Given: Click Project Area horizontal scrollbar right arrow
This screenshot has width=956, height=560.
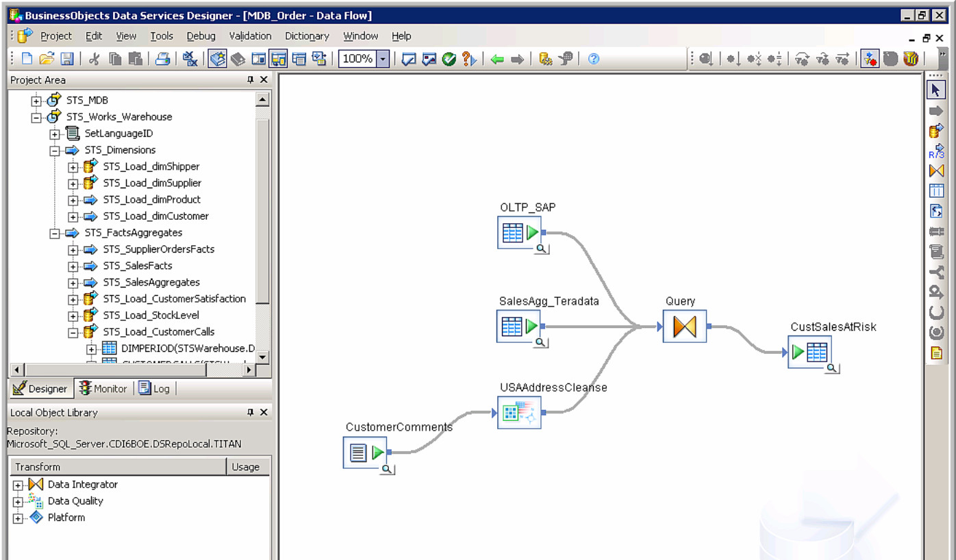Looking at the screenshot, I should [x=249, y=370].
